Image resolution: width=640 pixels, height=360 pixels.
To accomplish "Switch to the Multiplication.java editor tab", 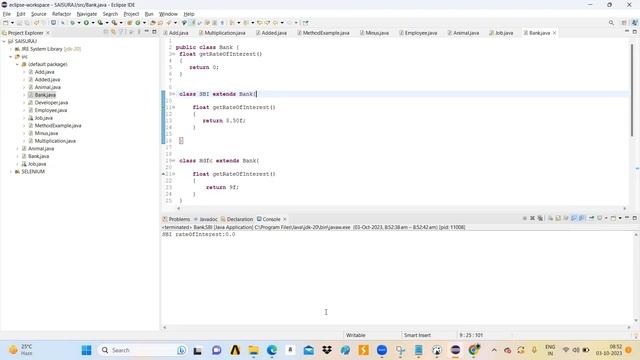I will 222,33.
